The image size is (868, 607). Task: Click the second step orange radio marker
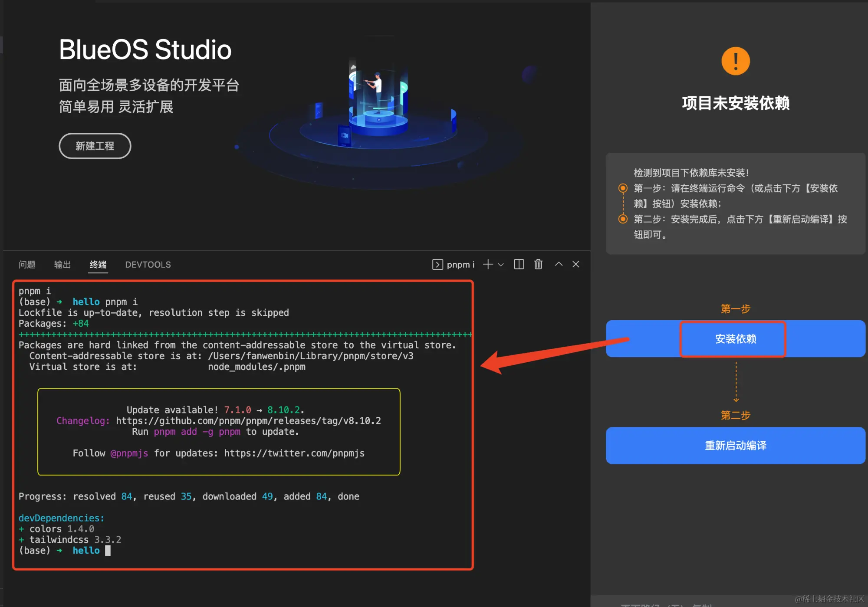(623, 219)
